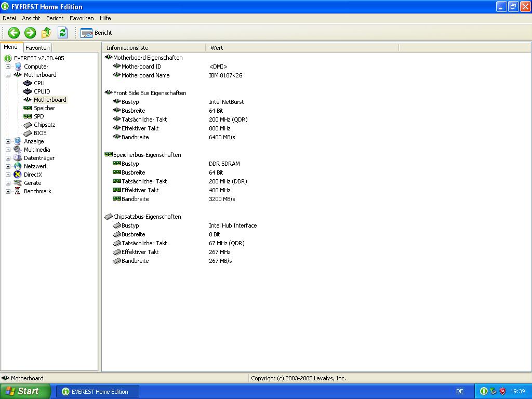532x399 pixels.
Task: Click the Multimedia speaker icon
Action: click(18, 150)
